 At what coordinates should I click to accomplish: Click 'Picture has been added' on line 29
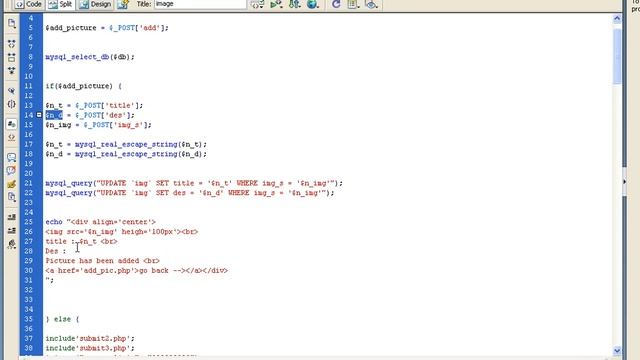92,261
